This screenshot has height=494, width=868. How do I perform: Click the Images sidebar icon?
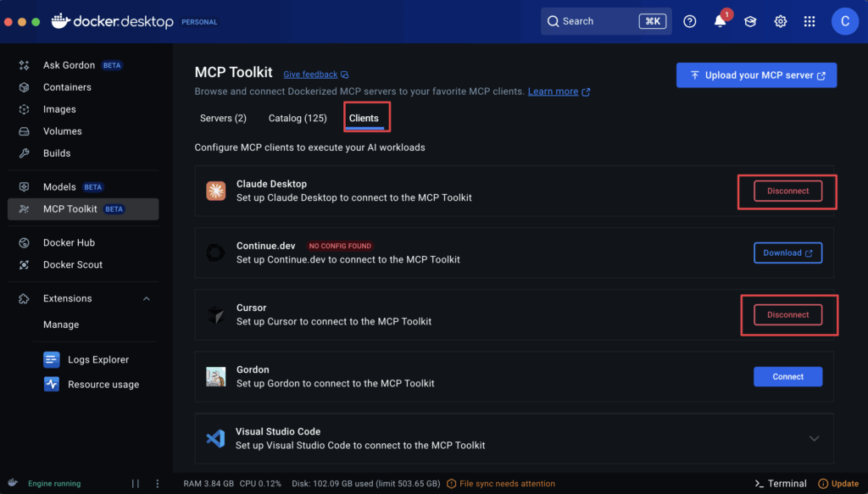coord(24,109)
